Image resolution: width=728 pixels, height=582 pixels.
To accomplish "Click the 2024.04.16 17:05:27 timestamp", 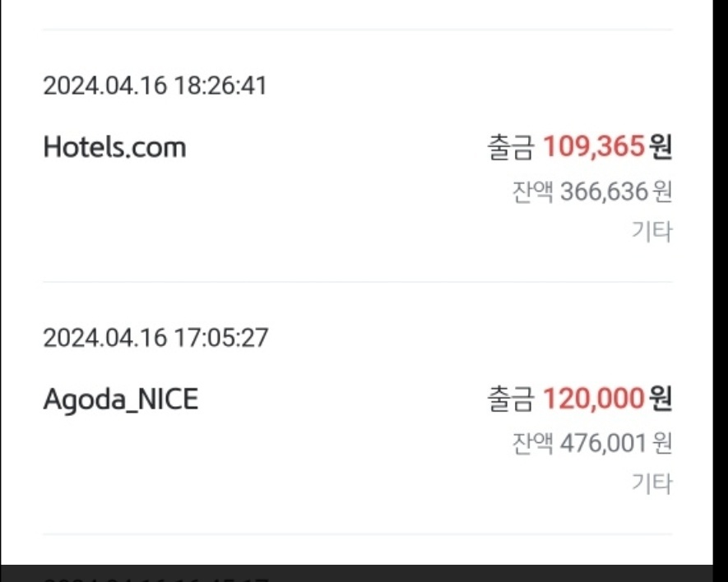I will point(155,337).
